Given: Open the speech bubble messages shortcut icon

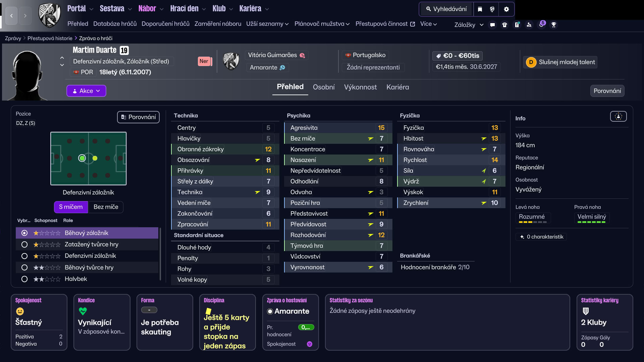Looking at the screenshot, I should click(492, 24).
